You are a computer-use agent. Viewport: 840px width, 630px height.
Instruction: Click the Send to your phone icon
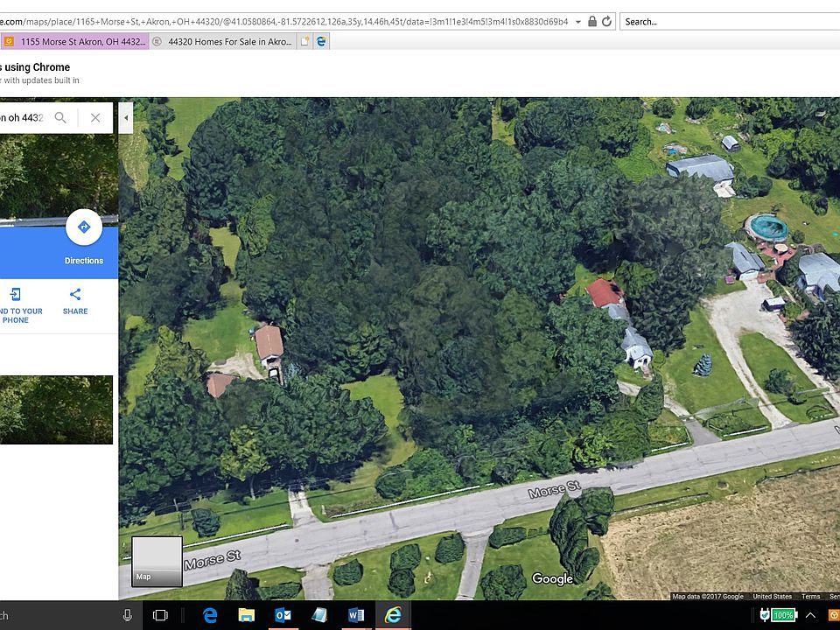[16, 294]
